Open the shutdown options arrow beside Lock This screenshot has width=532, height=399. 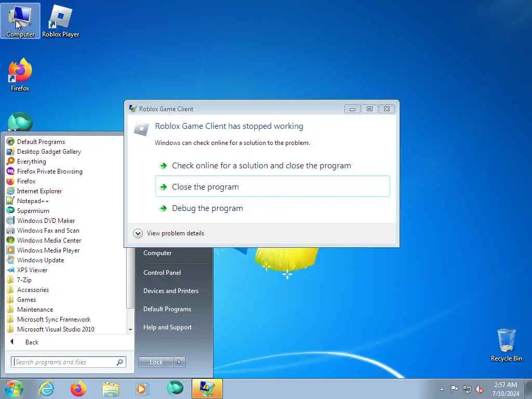(x=179, y=362)
